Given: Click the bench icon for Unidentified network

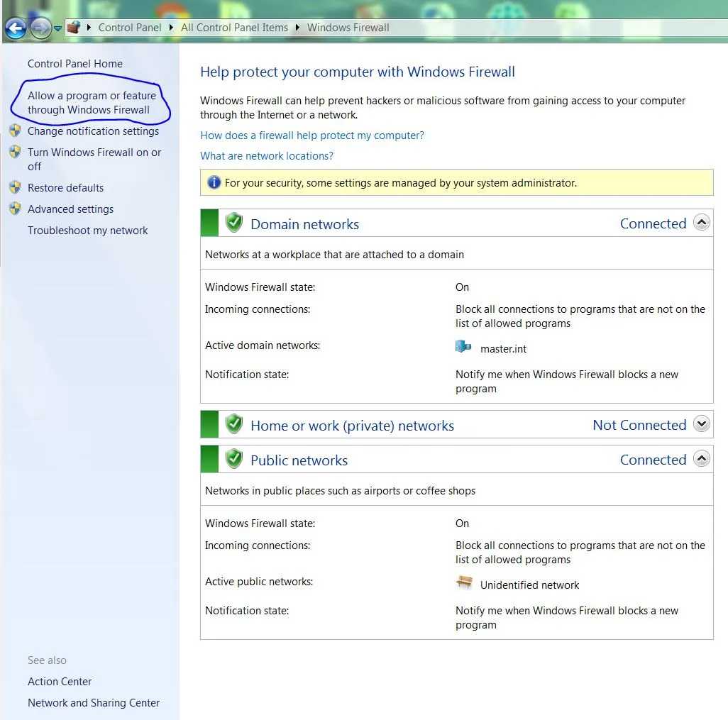Looking at the screenshot, I should pos(464,582).
